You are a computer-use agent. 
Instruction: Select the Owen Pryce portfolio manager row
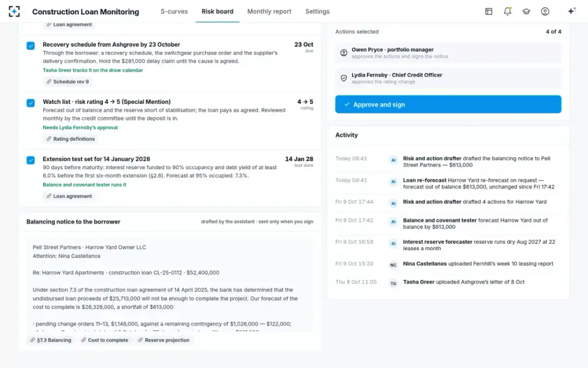click(x=448, y=53)
